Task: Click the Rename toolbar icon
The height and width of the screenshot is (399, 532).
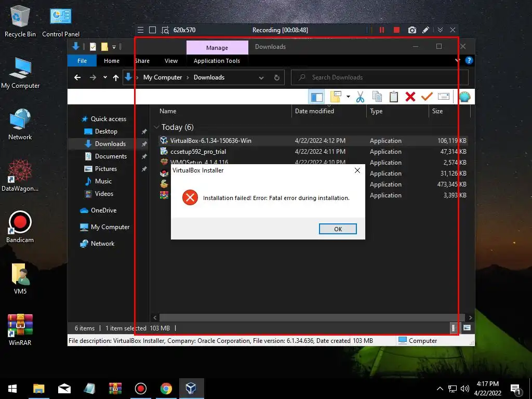Action: coord(444,97)
